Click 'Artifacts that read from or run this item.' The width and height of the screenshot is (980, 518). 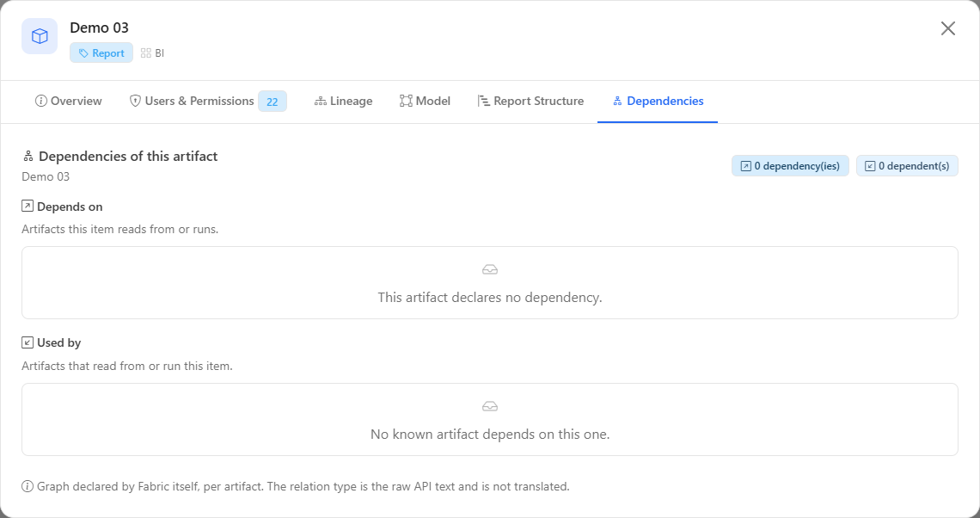click(127, 366)
